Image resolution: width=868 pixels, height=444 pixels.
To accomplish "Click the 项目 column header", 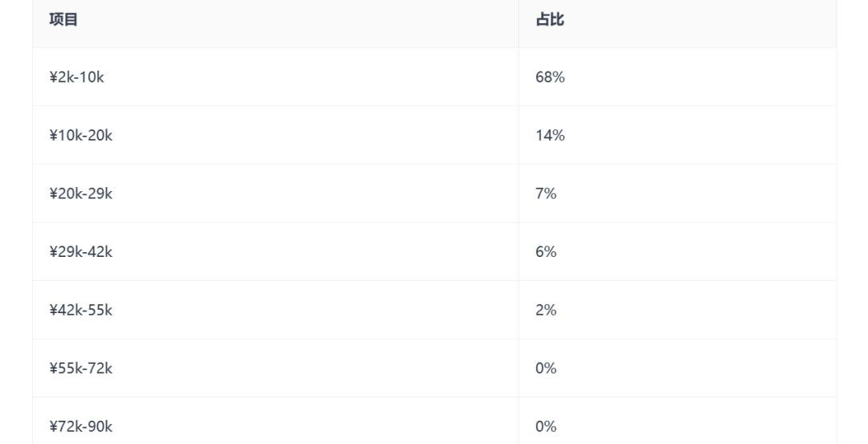I will pyautogui.click(x=63, y=20).
